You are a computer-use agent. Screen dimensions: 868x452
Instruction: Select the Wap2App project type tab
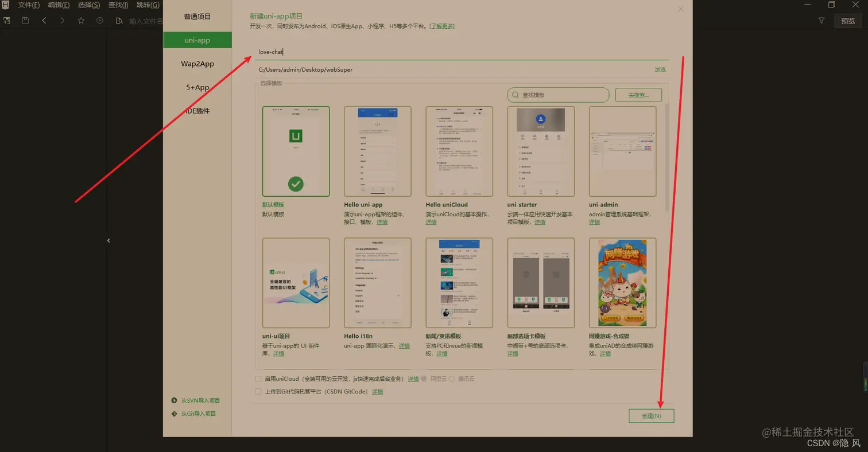[x=197, y=64]
